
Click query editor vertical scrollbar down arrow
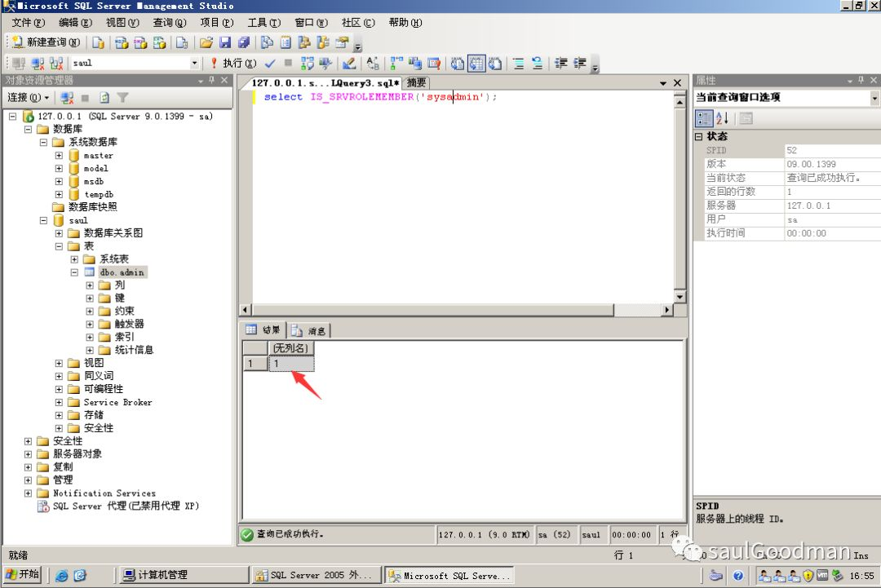680,297
